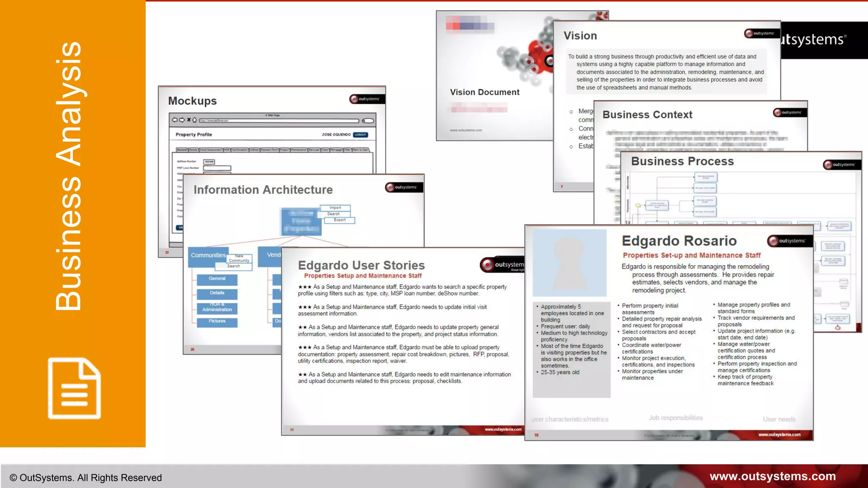Click the 'user characteristics/metrics' label

pyautogui.click(x=570, y=419)
